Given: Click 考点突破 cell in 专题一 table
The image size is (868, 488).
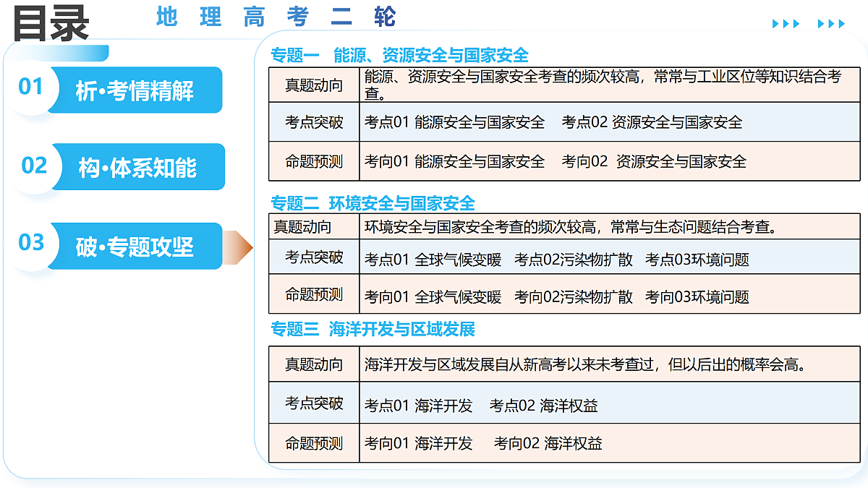Looking at the screenshot, I should coord(314,122).
